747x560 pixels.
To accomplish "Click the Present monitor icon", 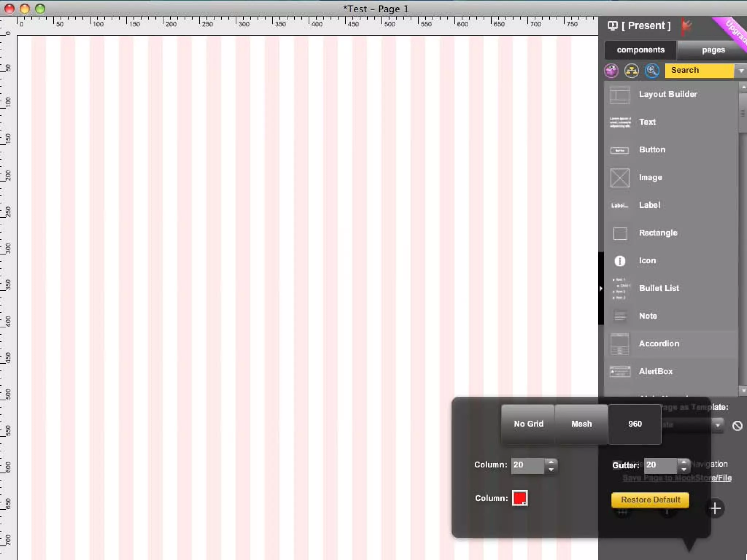I will pyautogui.click(x=612, y=26).
